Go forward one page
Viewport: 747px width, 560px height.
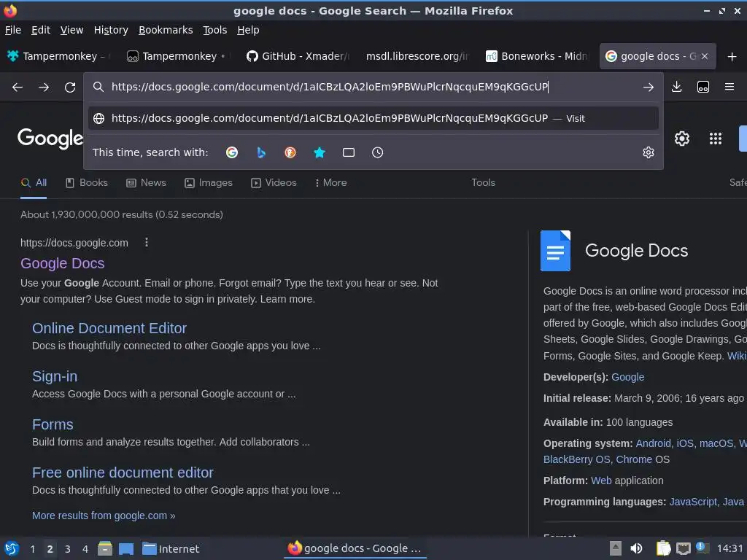click(x=44, y=87)
